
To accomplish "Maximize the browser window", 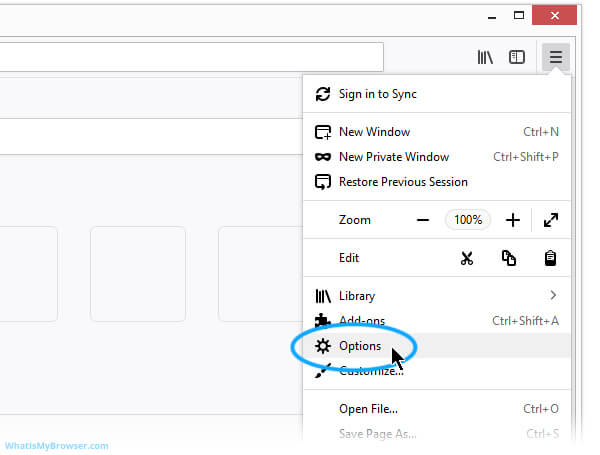I will (x=519, y=14).
